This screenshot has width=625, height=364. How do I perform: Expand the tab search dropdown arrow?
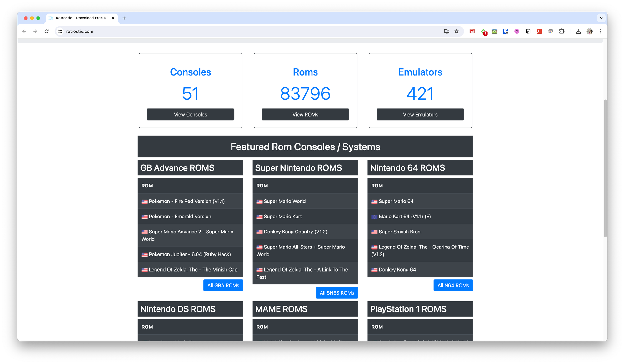click(x=601, y=18)
